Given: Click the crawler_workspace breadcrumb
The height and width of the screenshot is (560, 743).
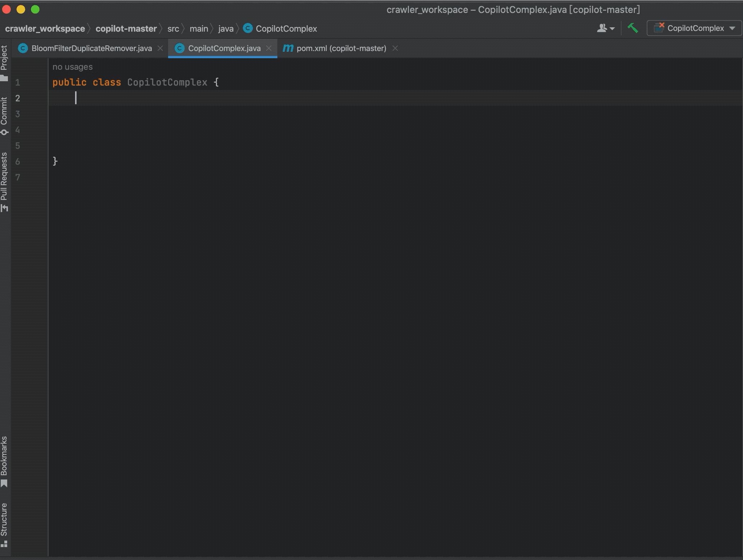Looking at the screenshot, I should click(45, 29).
